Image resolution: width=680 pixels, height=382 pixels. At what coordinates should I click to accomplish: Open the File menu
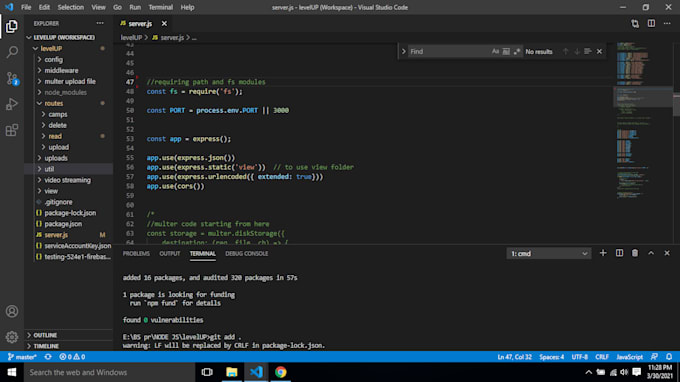click(x=26, y=7)
